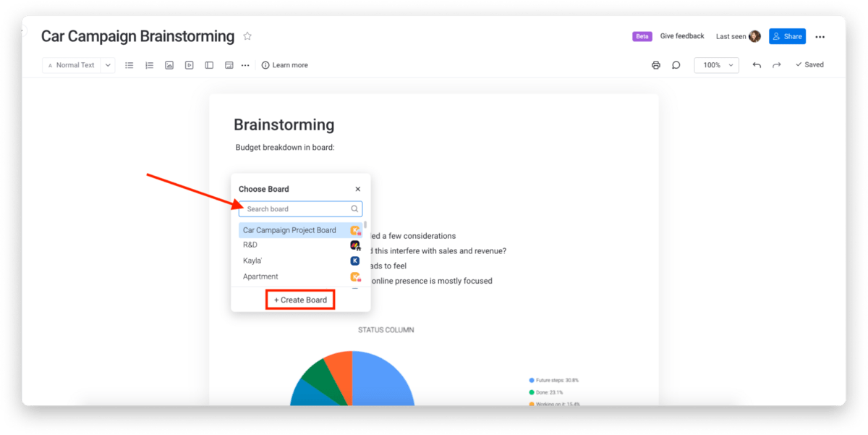Click the layout columns icon in toolbar

point(209,65)
